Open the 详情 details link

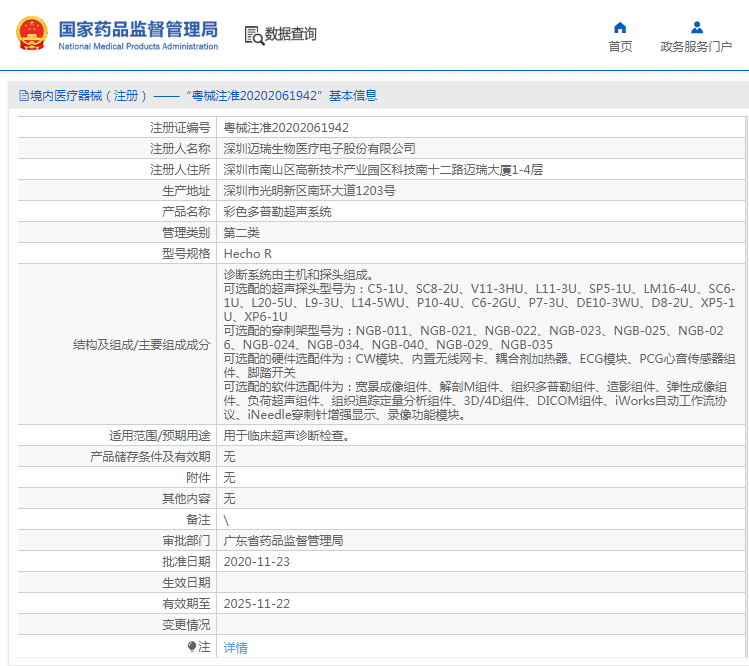235,647
